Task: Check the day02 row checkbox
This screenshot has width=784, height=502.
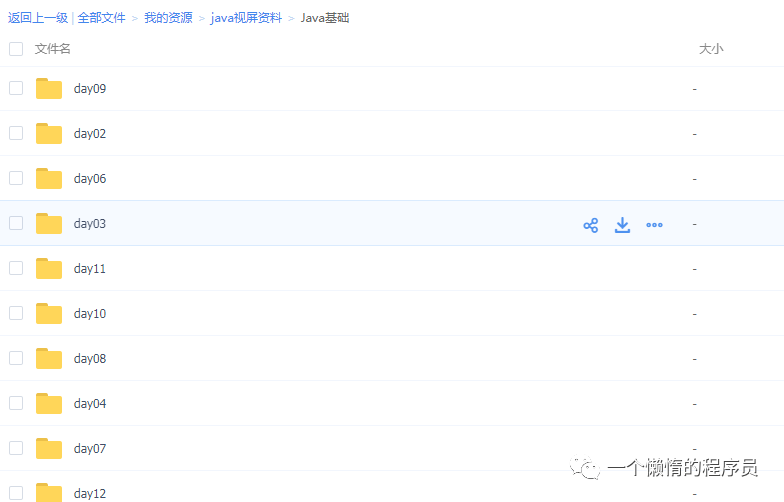Action: pos(16,133)
